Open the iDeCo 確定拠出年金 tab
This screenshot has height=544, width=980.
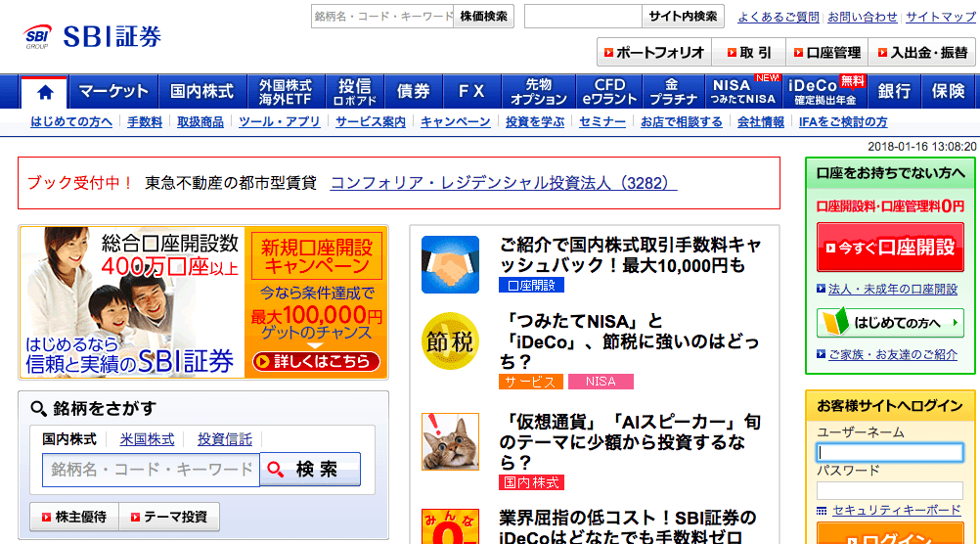(x=825, y=91)
